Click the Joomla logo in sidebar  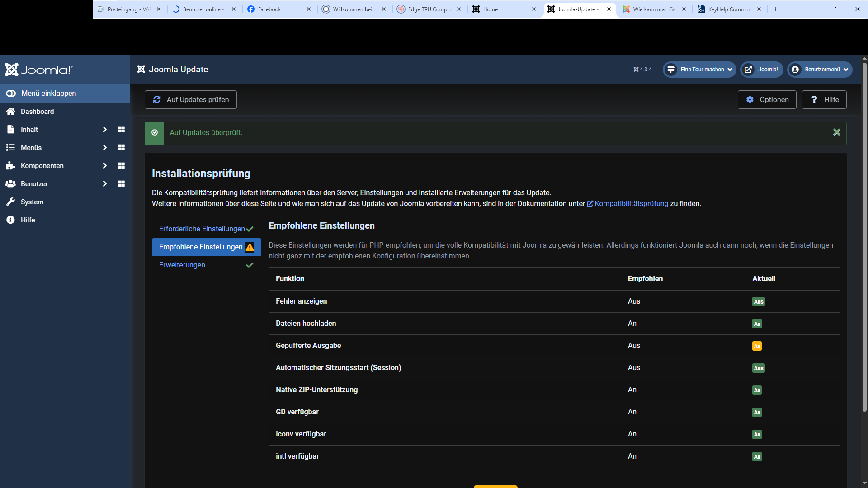coord(39,70)
